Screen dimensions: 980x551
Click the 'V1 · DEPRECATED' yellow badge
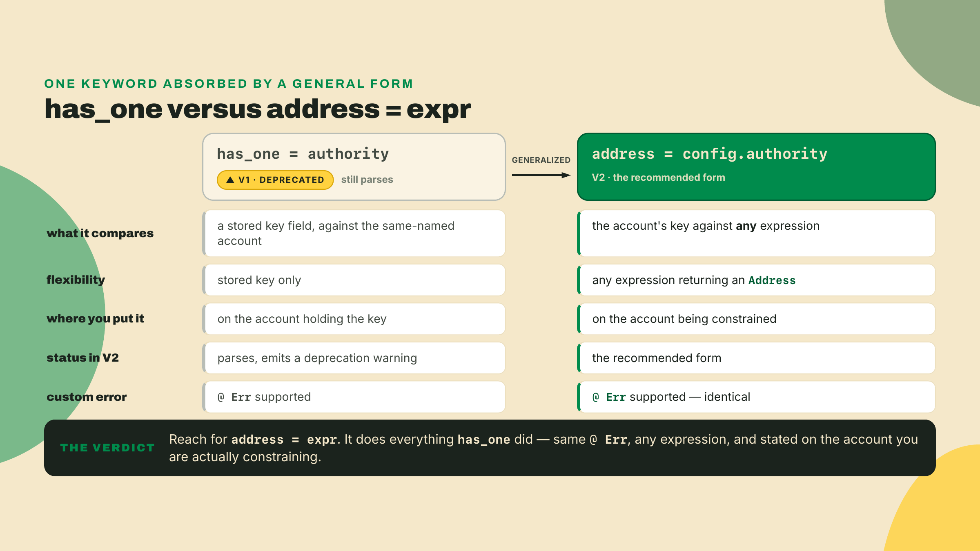275,180
